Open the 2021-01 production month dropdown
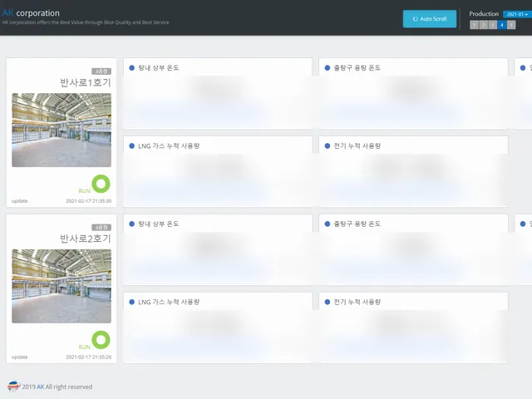This screenshot has height=399, width=532. point(517,14)
